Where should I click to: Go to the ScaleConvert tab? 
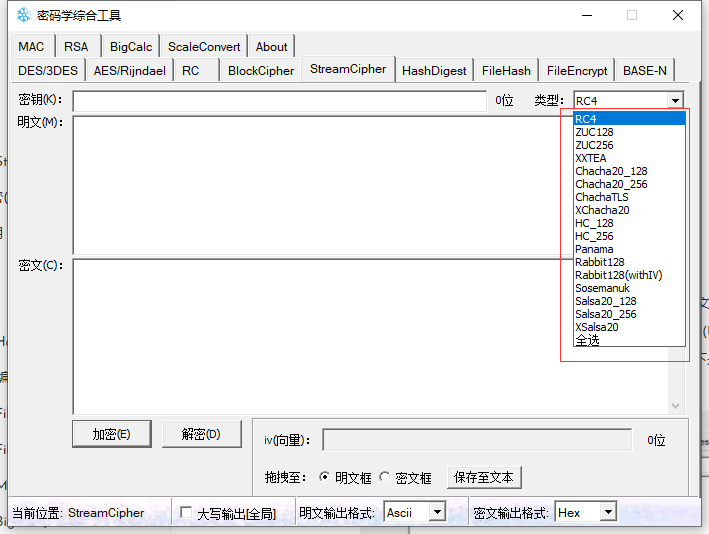[204, 47]
